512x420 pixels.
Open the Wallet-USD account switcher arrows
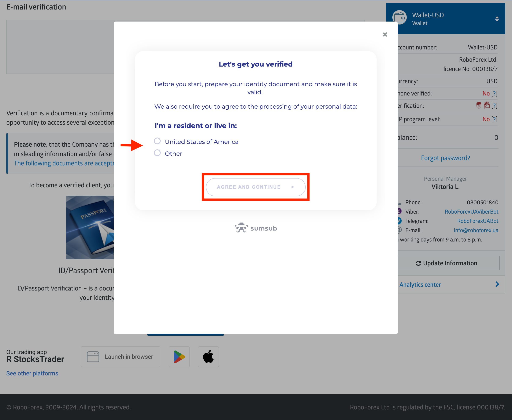497,19
